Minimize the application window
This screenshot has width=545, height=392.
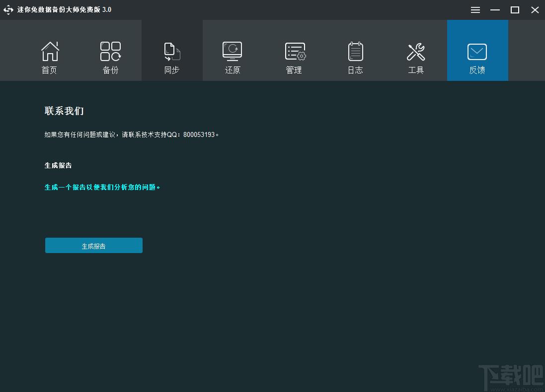pos(495,10)
